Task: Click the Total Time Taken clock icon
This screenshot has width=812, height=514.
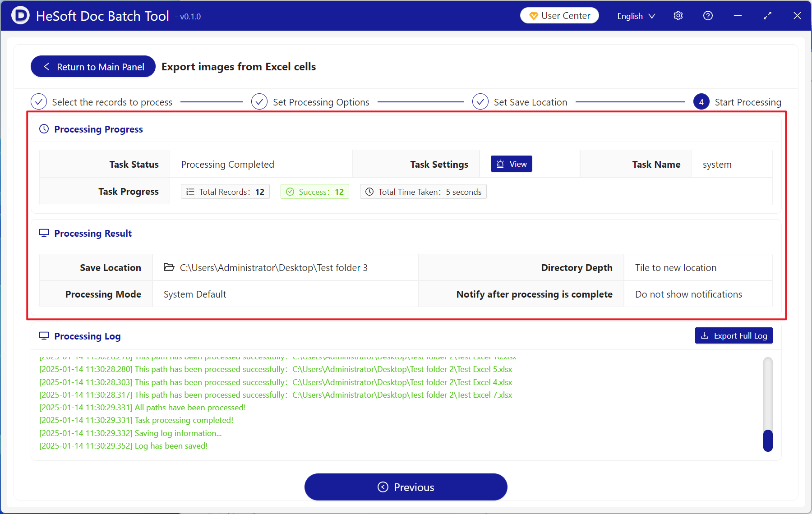Action: pyautogui.click(x=369, y=192)
